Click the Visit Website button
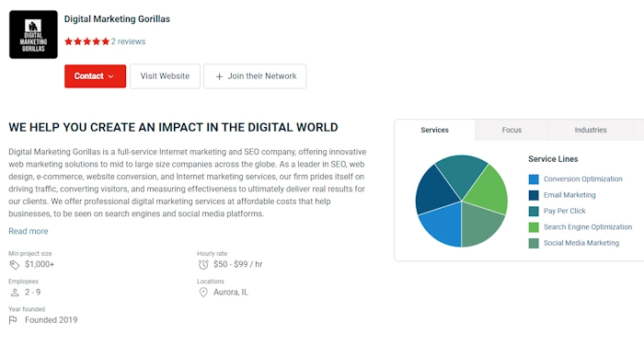 (165, 76)
